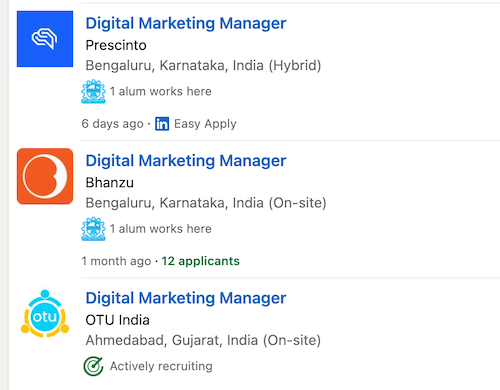Click the '12 applicants' text

[200, 261]
